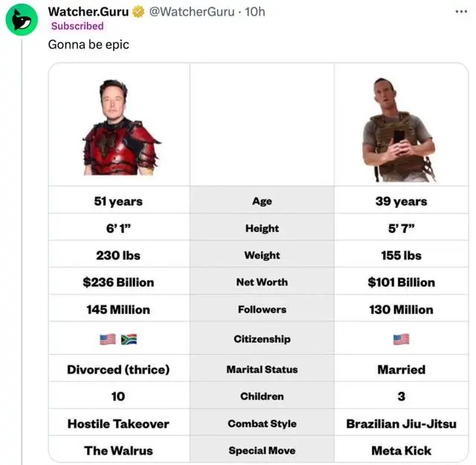Open the three-dot more options menu
Image resolution: width=476 pixels, height=465 pixels.
[463, 12]
